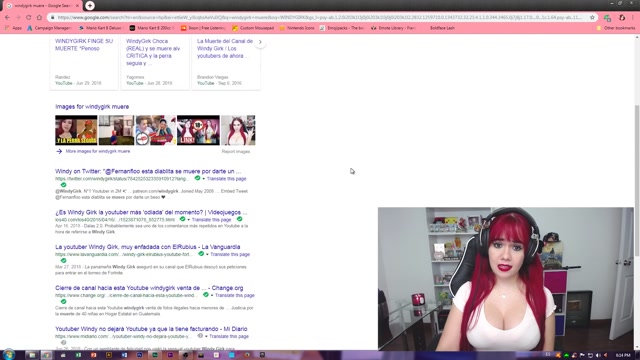
Task: Translate the midiario.com result page
Action: (229, 336)
